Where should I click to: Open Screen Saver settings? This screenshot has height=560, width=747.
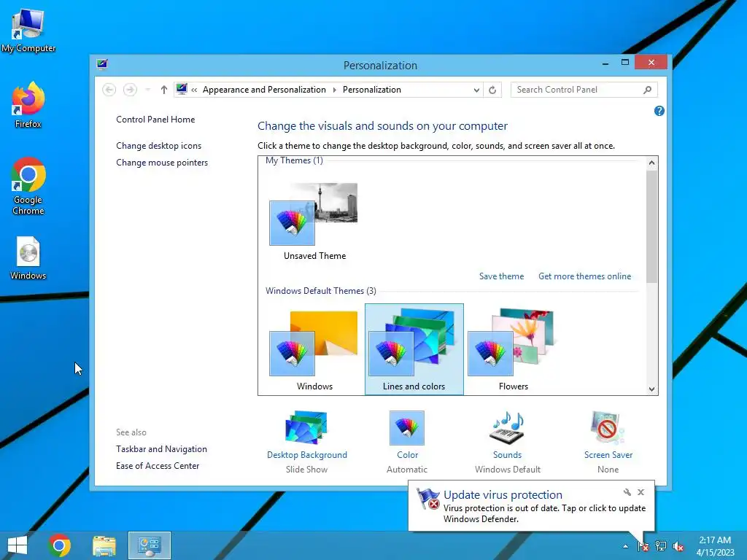pos(608,441)
